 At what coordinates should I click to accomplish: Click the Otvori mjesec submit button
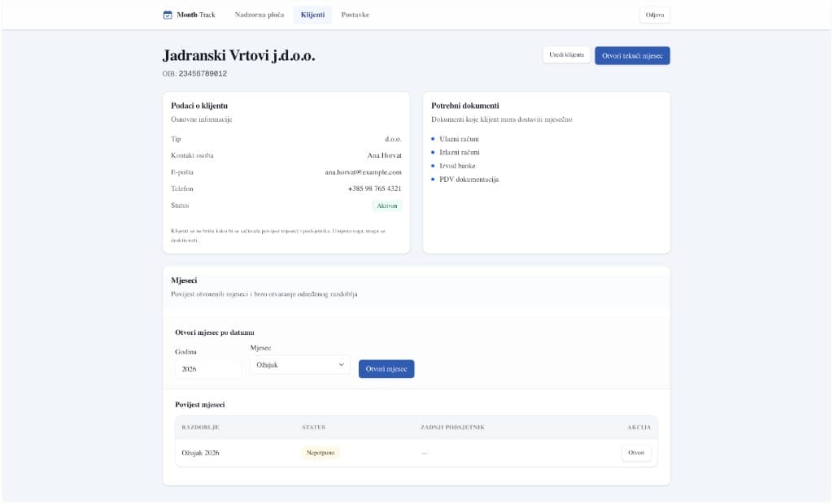386,368
